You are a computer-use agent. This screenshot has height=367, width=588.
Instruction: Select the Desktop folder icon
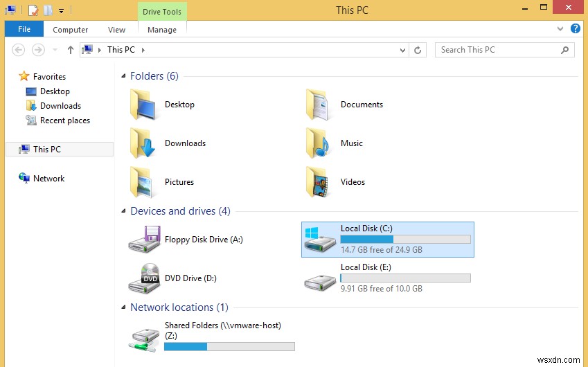(143, 105)
